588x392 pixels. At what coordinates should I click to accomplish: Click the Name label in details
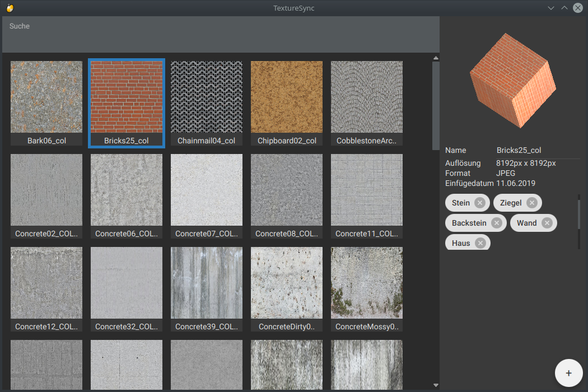pos(456,151)
